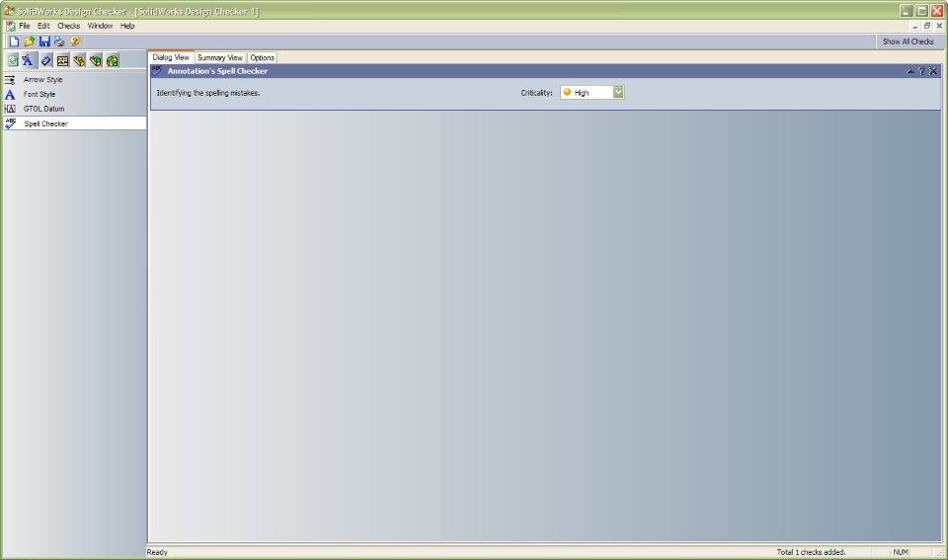This screenshot has width=948, height=560.
Task: Click the 'Total 1 checks added.' status text
Action: pos(811,552)
